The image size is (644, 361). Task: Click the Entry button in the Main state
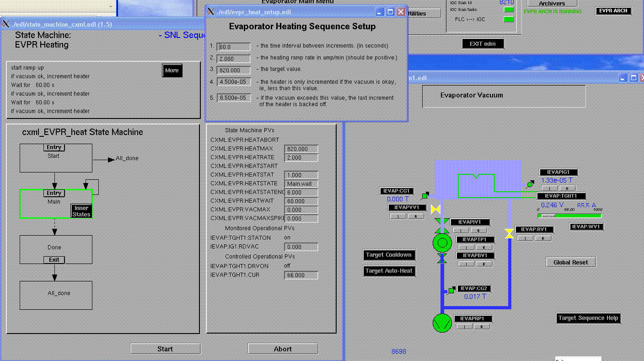pos(54,193)
